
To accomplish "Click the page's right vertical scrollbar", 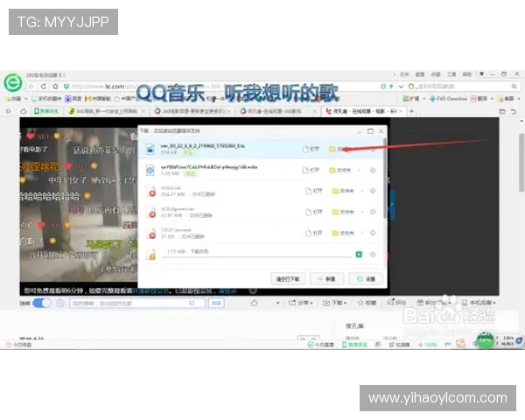I will pyautogui.click(x=521, y=163).
